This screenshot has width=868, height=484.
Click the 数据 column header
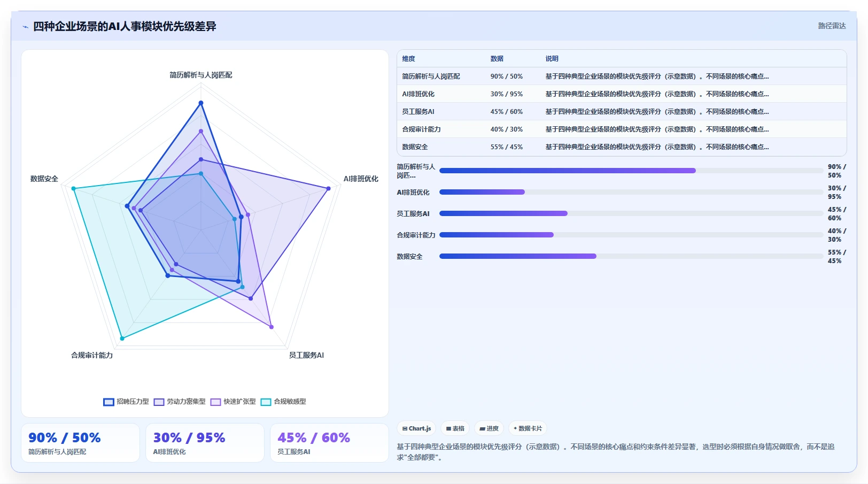[497, 59]
